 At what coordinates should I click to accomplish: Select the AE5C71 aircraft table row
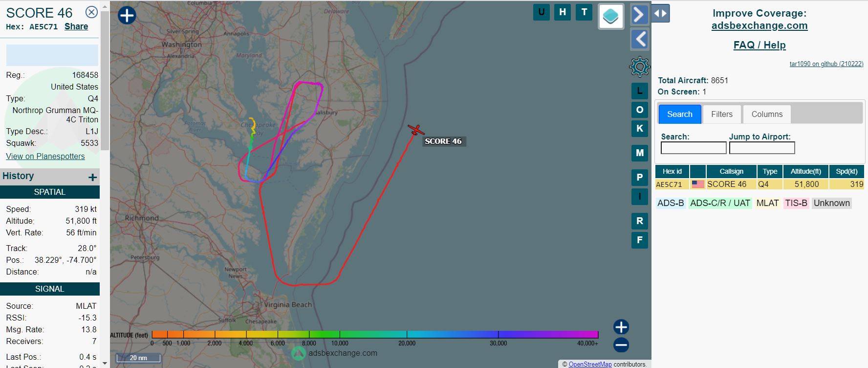click(x=759, y=184)
